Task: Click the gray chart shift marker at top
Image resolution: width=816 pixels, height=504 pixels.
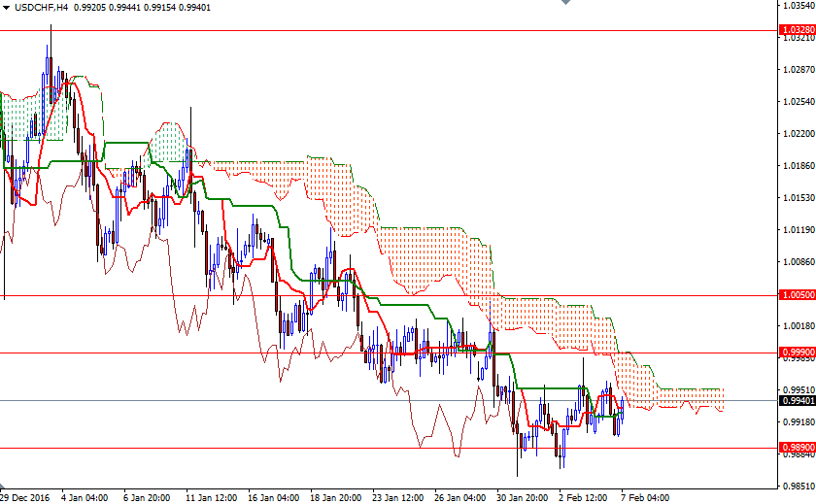Action: pos(565,2)
